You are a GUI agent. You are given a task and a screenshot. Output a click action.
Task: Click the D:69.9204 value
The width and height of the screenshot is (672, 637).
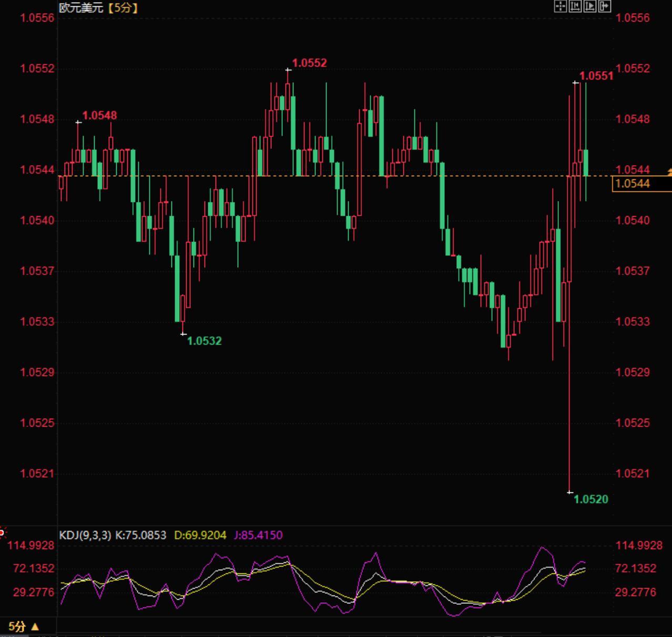[x=200, y=535]
